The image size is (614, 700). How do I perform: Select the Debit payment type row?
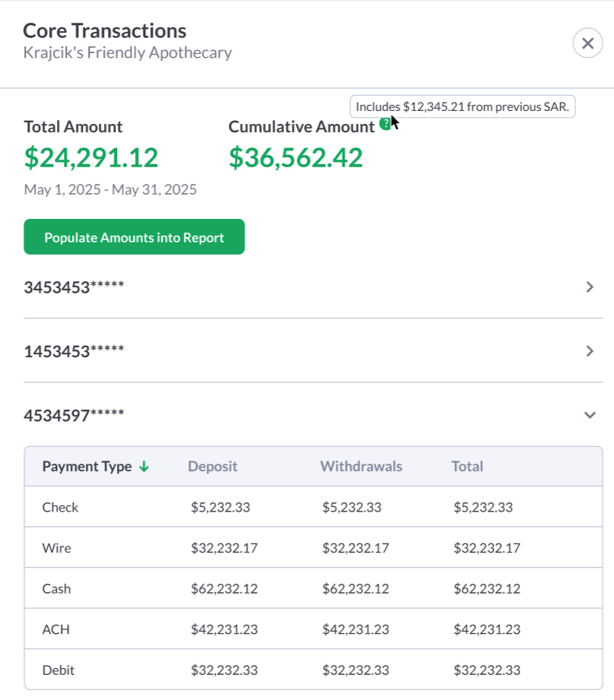tap(59, 670)
